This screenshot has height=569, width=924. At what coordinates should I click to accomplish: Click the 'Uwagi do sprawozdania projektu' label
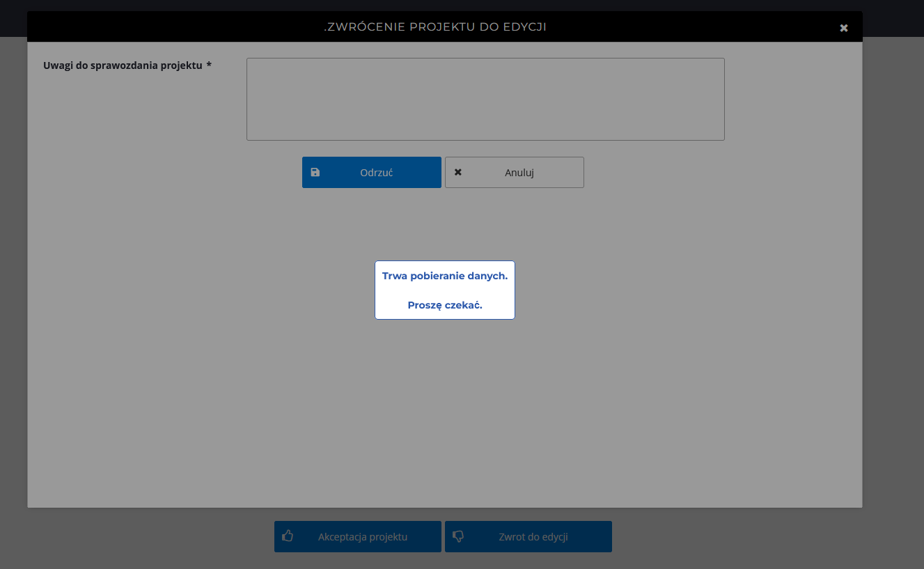click(123, 65)
